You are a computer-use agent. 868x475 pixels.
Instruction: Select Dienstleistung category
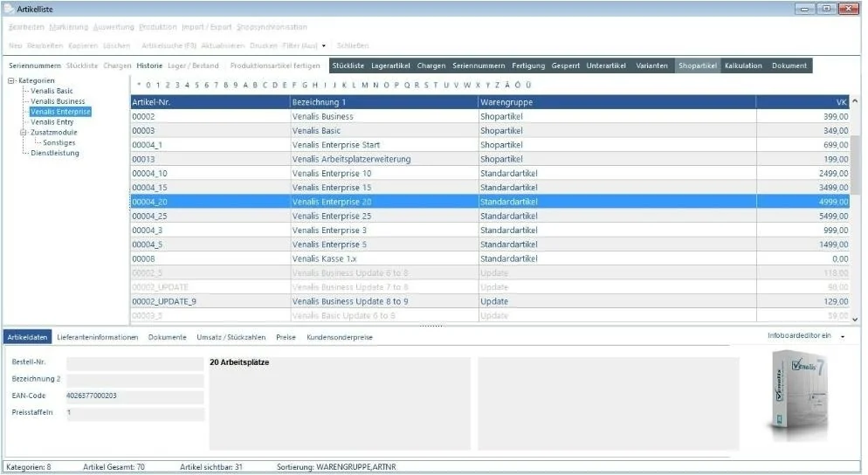coord(55,153)
